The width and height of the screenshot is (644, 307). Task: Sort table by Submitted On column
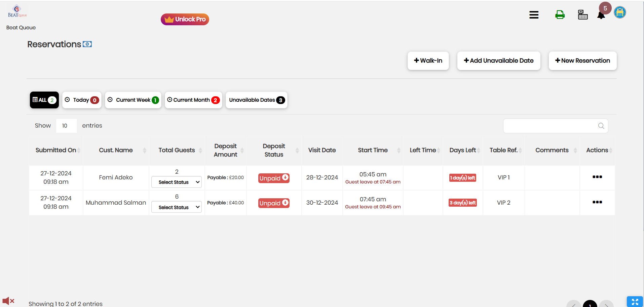pos(56,150)
